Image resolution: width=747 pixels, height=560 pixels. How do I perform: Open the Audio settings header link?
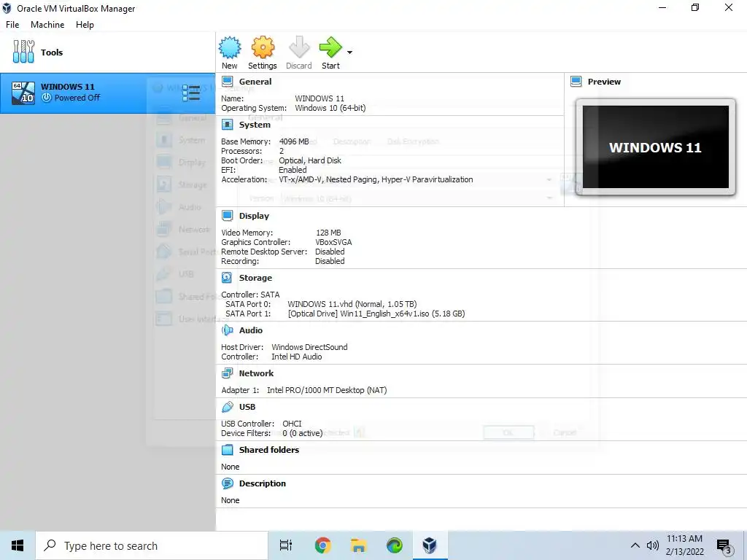coord(251,330)
